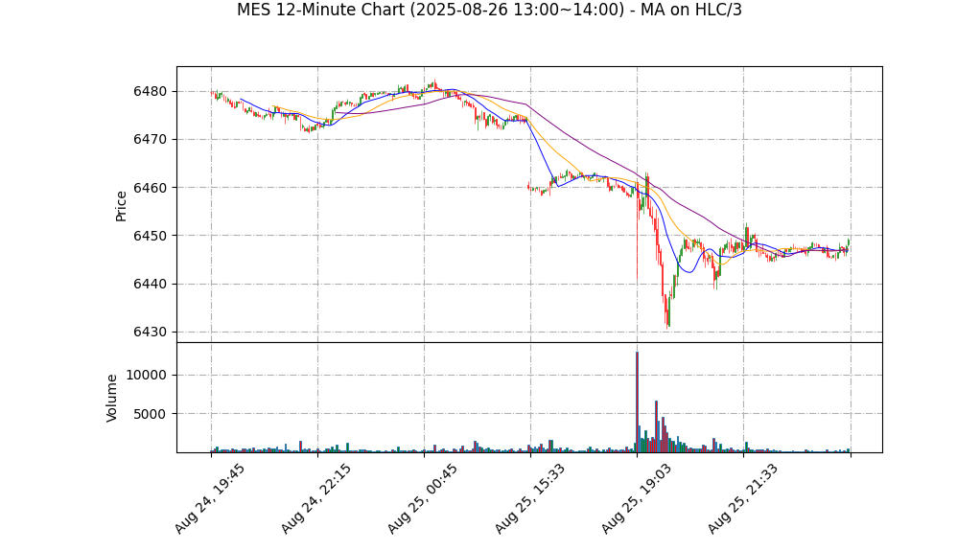Click the Aug 24, 22:15 time label
980x551 pixels.
tap(315, 498)
